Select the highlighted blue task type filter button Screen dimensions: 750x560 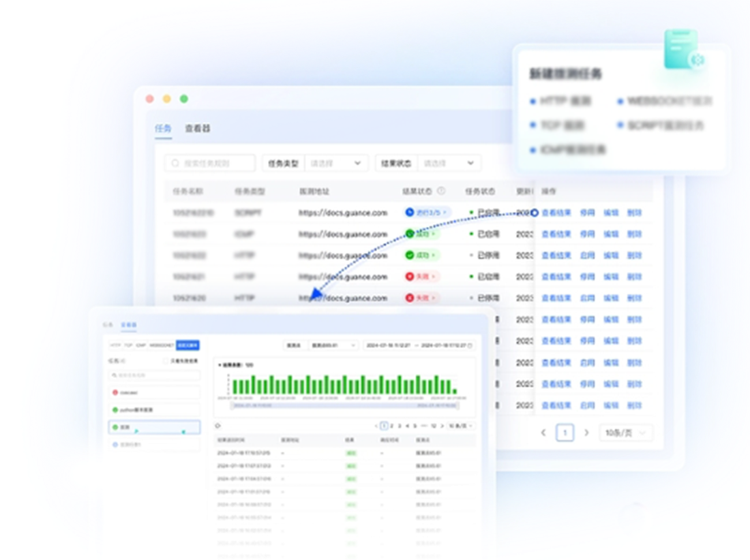pos(187,345)
